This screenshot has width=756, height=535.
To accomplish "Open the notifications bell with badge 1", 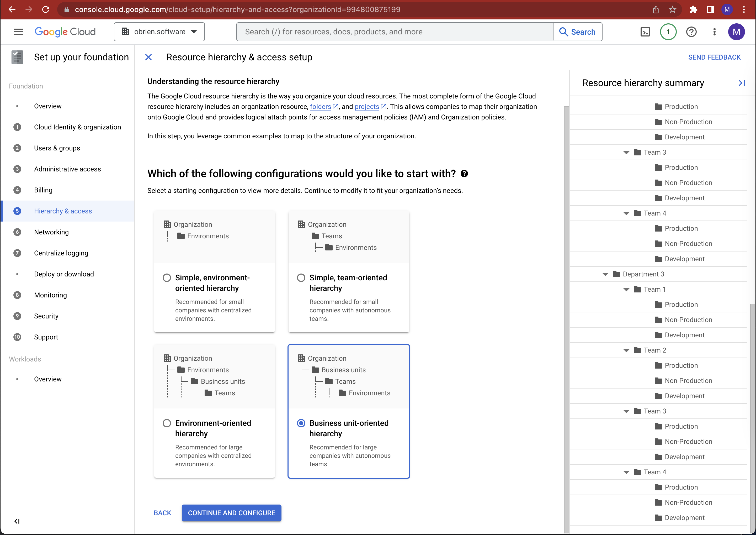I will [x=668, y=32].
